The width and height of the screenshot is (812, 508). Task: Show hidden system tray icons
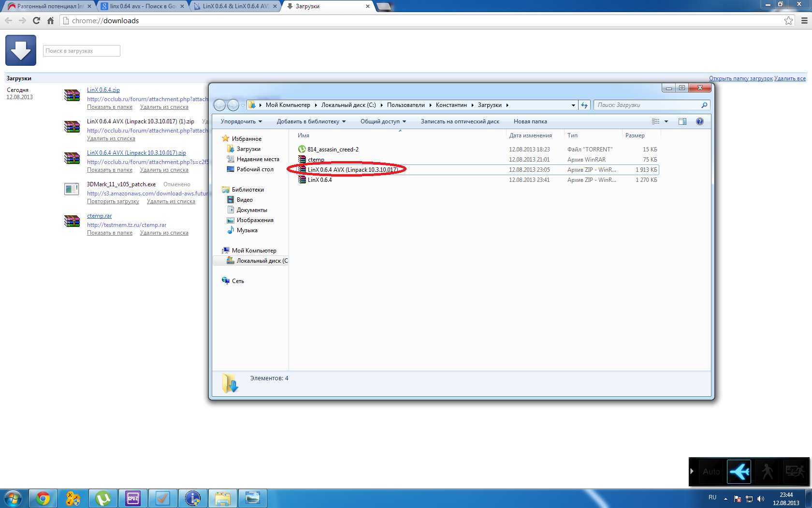(725, 499)
